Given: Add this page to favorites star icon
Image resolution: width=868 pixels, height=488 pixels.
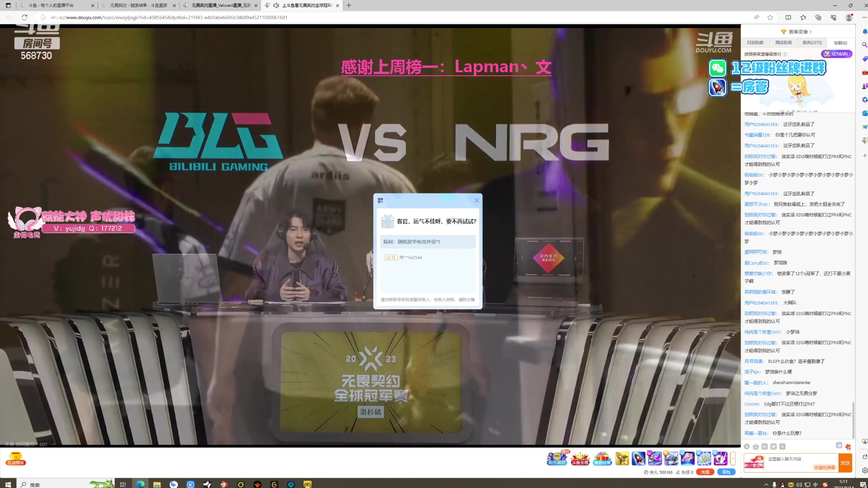Looking at the screenshot, I should [770, 17].
